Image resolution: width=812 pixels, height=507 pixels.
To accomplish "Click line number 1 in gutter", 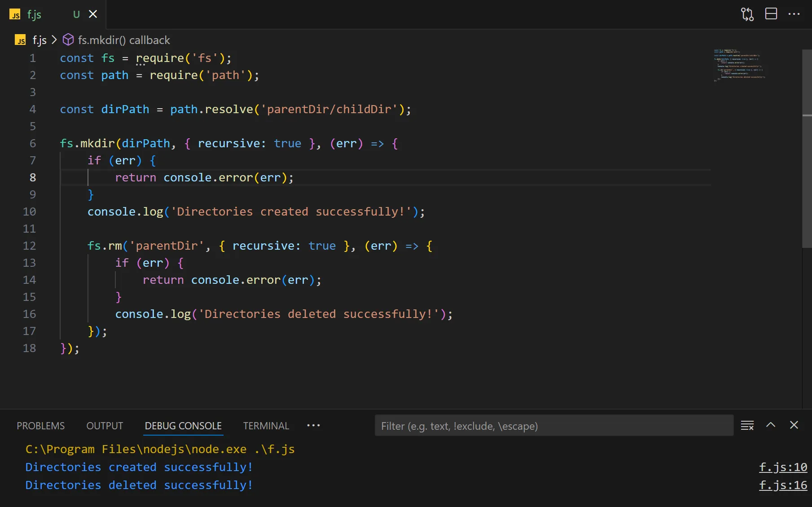I will (x=33, y=58).
